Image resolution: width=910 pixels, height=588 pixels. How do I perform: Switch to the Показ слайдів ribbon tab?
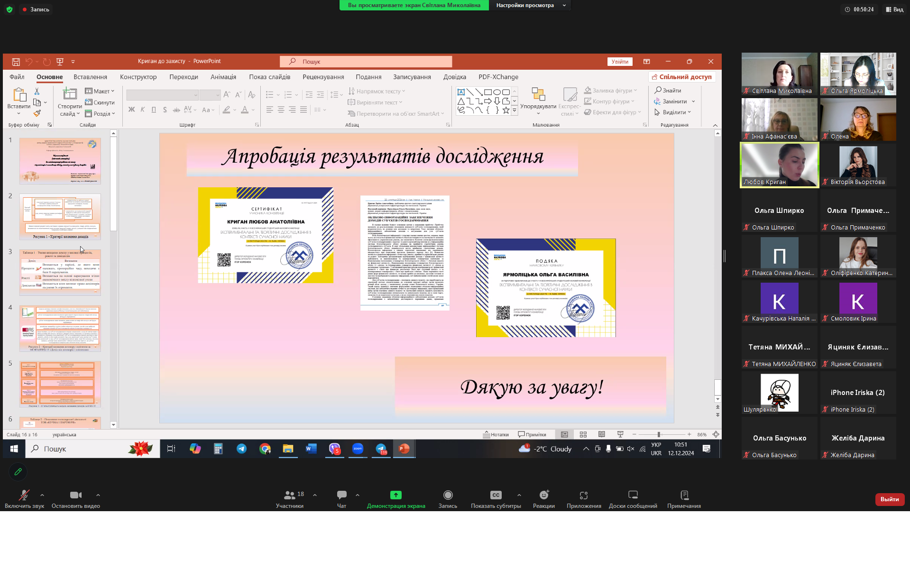269,77
